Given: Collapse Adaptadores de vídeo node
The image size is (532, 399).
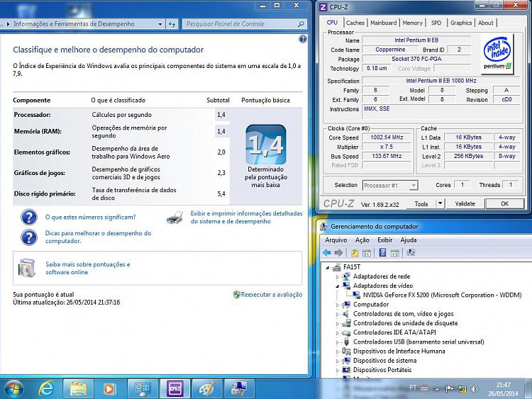Looking at the screenshot, I should pyautogui.click(x=337, y=286).
